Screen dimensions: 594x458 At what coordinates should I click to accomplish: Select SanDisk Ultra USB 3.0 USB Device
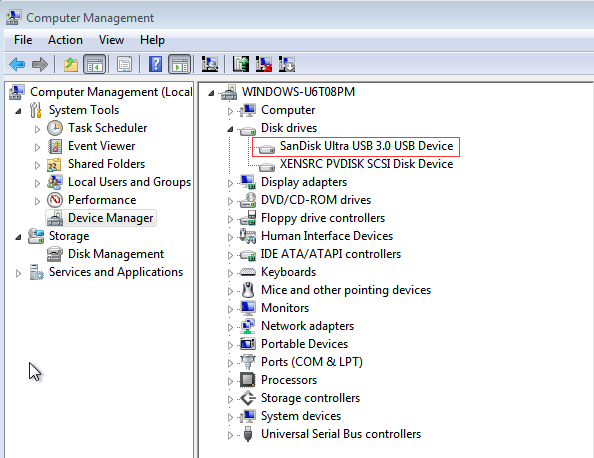point(366,146)
